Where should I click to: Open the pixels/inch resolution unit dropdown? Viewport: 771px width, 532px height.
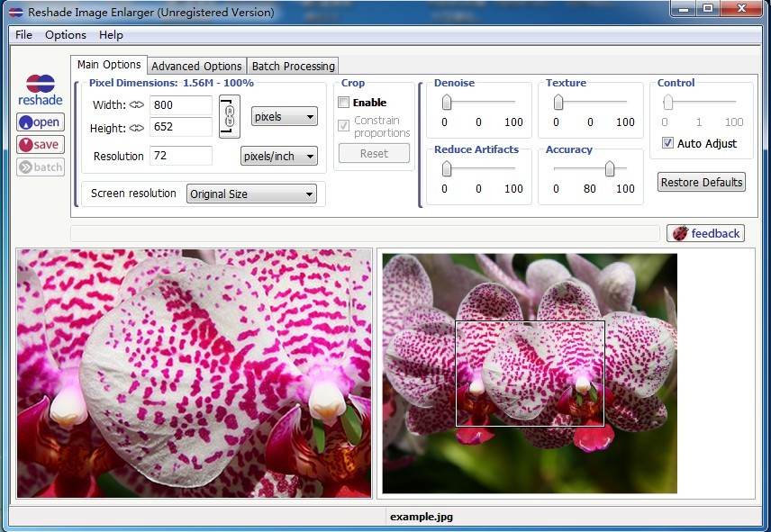pyautogui.click(x=279, y=156)
